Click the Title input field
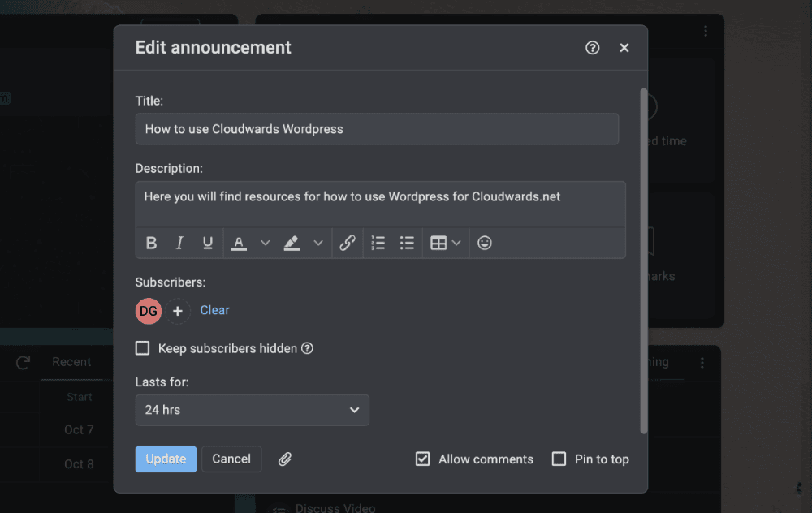 [377, 129]
